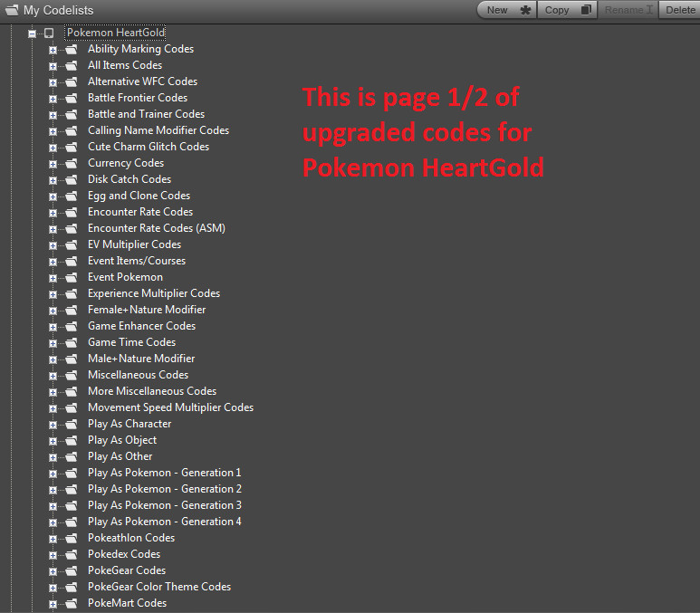This screenshot has width=700, height=613.
Task: Click the folder icon beside Event Pokemon
Action: 72,277
